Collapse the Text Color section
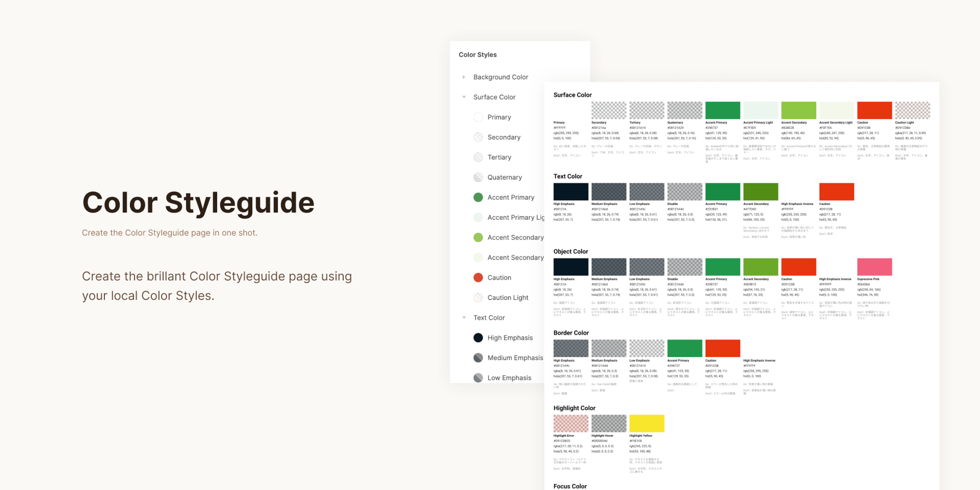Image resolution: width=980 pixels, height=490 pixels. pyautogui.click(x=464, y=318)
